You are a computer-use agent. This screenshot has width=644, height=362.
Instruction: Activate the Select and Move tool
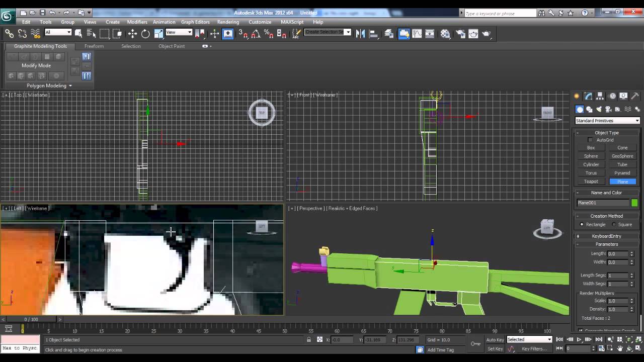point(132,34)
